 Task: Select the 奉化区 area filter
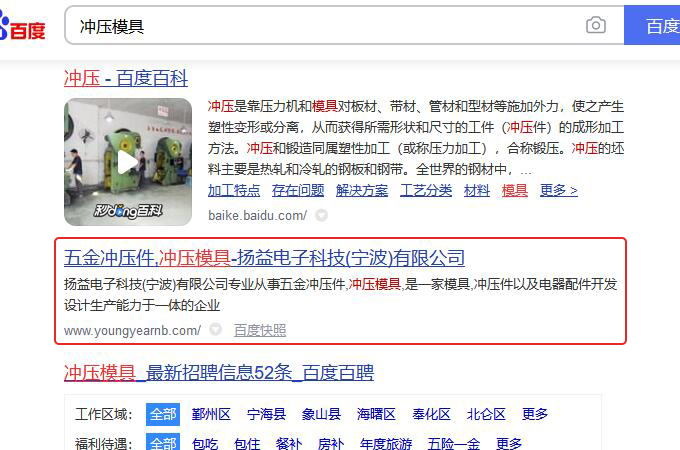(432, 414)
